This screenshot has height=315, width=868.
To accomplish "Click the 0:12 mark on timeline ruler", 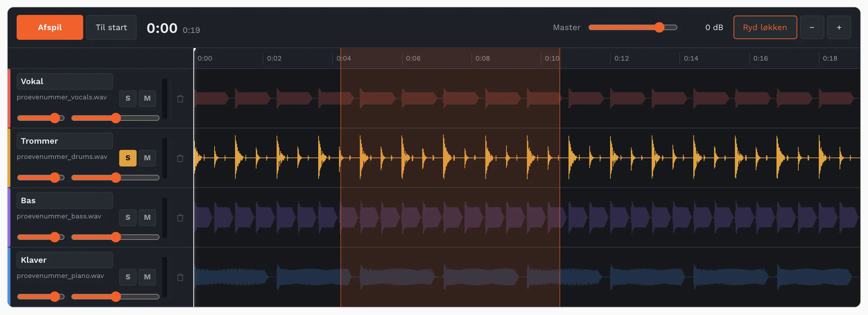I will (x=621, y=58).
